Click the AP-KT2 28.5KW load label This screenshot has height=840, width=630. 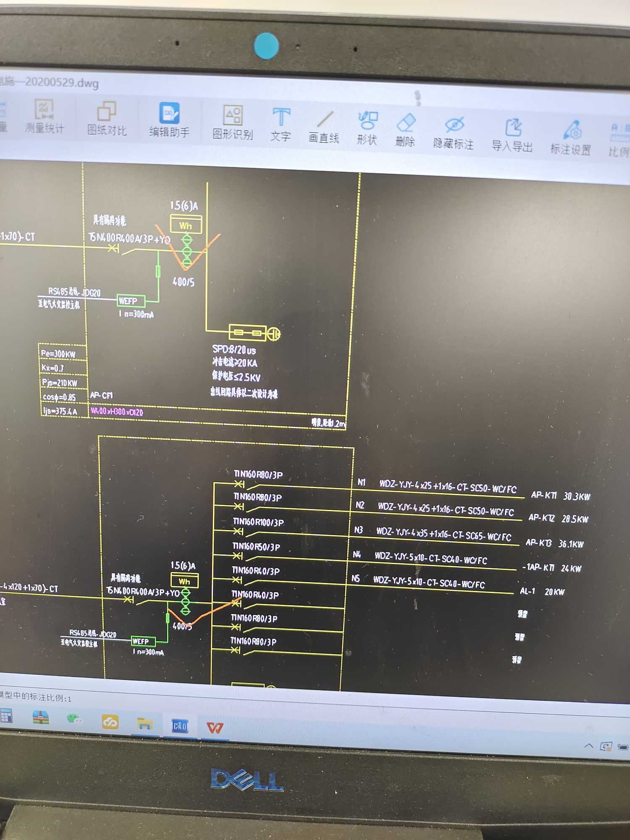point(558,518)
